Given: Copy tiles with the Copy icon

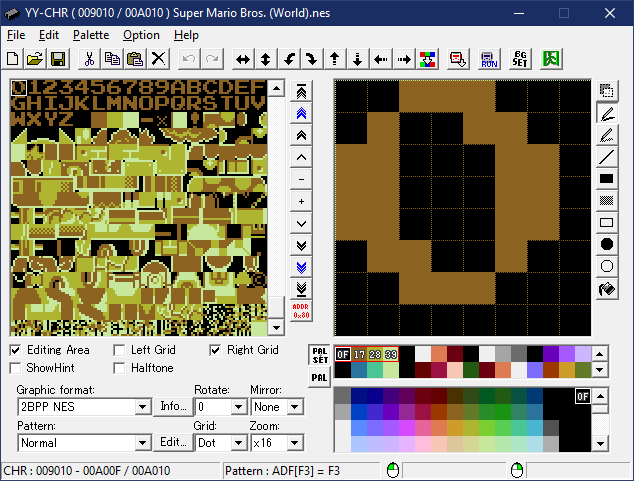Looking at the screenshot, I should (x=112, y=59).
